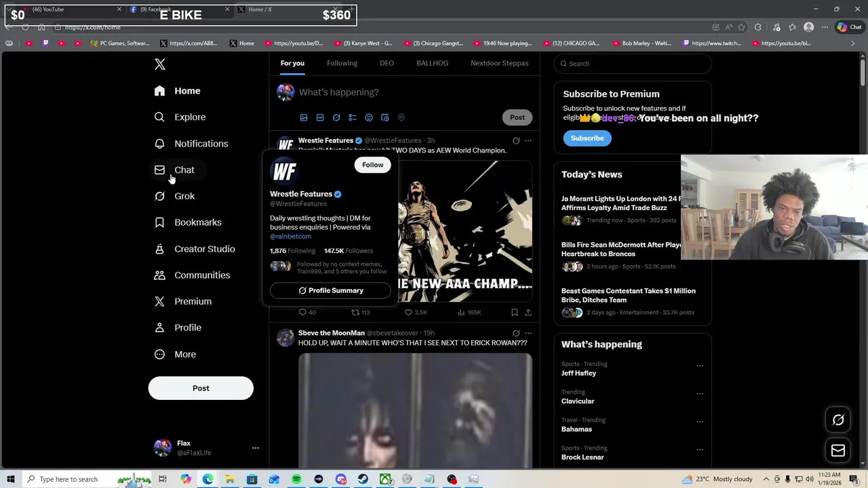Screen dimensions: 868x488
Task: Open Premium in the sidebar
Action: [x=182, y=302]
